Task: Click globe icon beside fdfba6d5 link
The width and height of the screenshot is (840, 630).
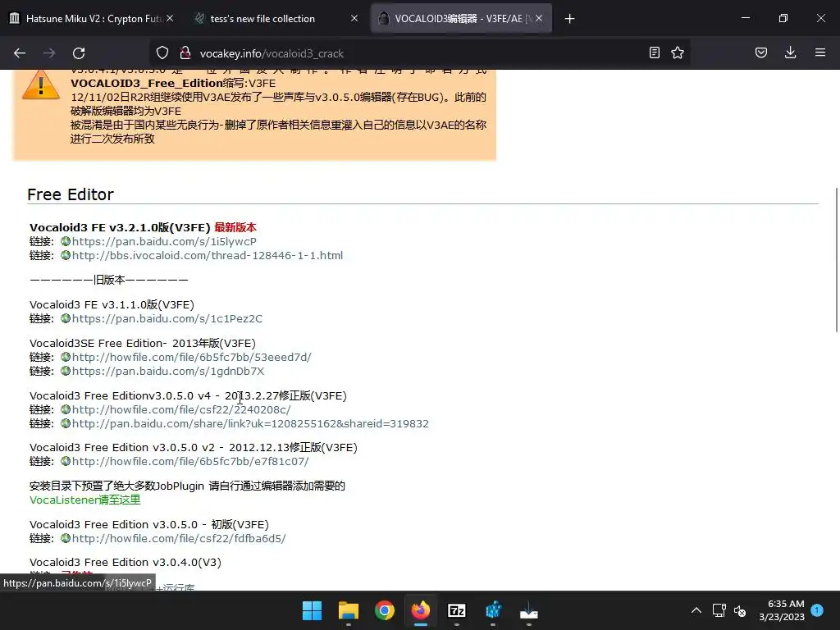Action: [x=66, y=538]
